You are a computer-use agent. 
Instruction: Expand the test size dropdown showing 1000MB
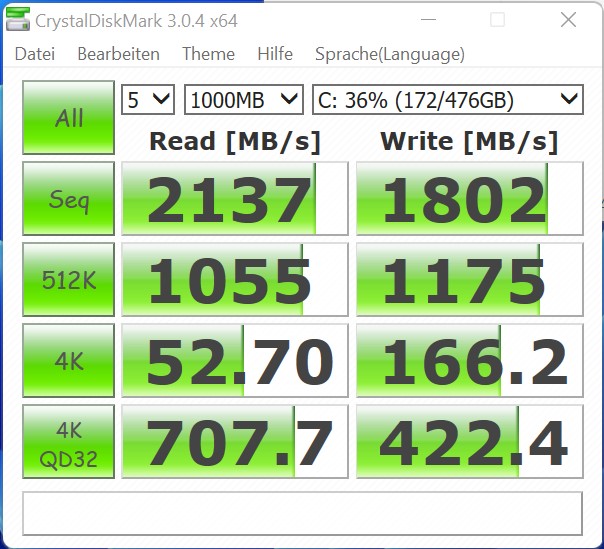click(x=244, y=100)
